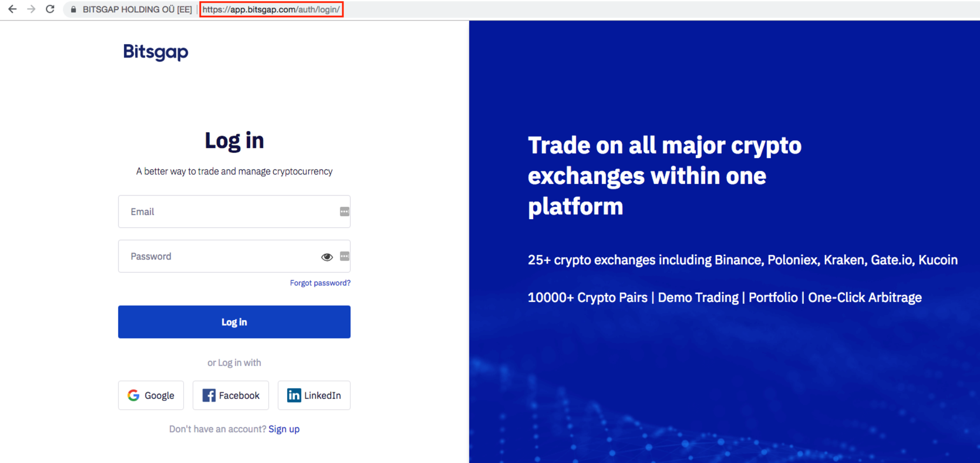Click the 'Log in' page heading
Screen dimensions: 980x463
(234, 141)
